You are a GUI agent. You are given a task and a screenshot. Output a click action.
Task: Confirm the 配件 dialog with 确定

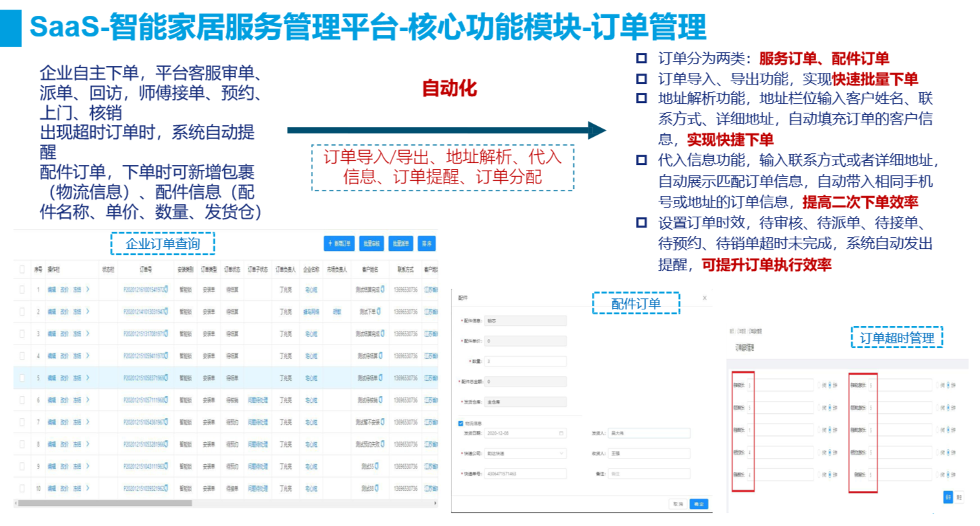699,504
